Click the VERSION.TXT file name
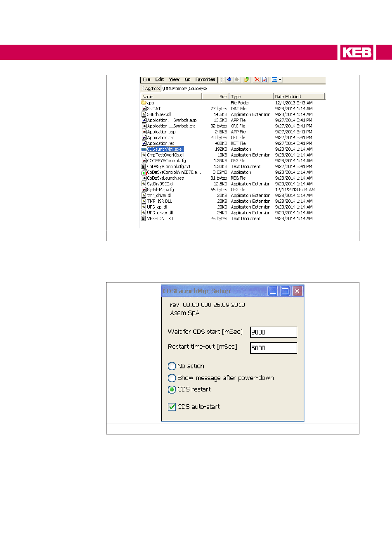 [x=160, y=218]
